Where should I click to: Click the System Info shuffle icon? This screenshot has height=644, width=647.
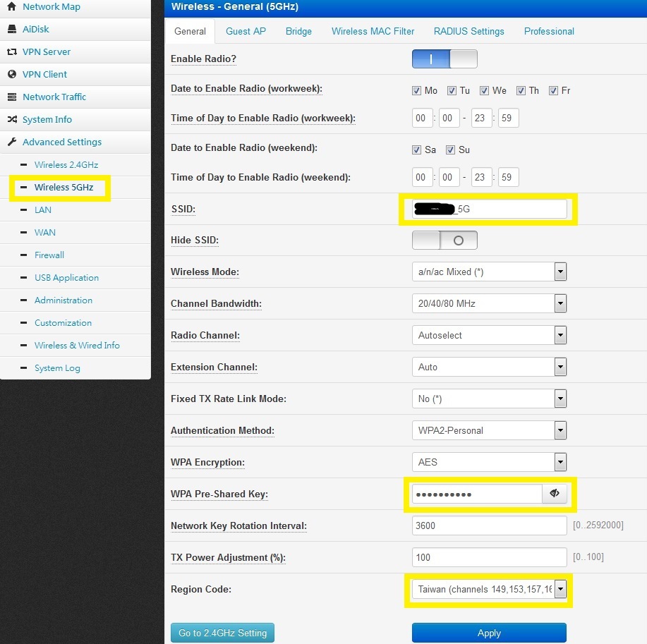(12, 120)
